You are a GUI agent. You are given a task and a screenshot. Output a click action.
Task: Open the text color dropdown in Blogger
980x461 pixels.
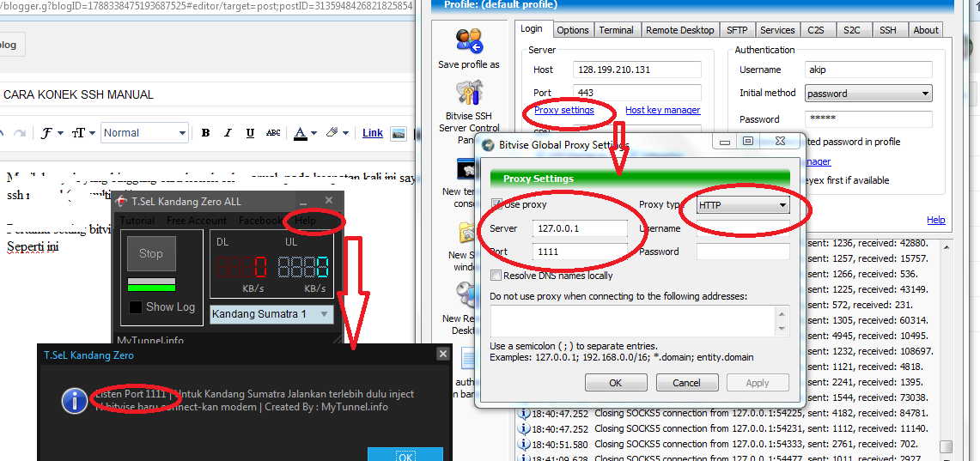point(304,132)
